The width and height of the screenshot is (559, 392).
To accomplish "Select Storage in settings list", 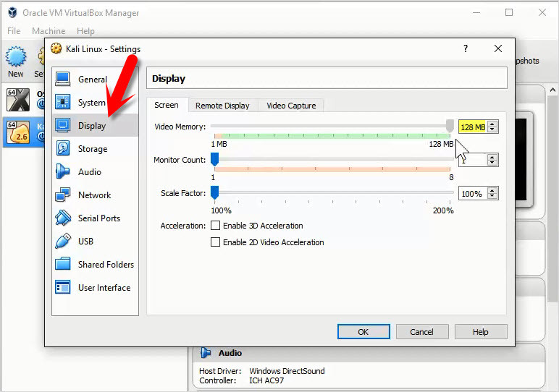I will pos(95,148).
